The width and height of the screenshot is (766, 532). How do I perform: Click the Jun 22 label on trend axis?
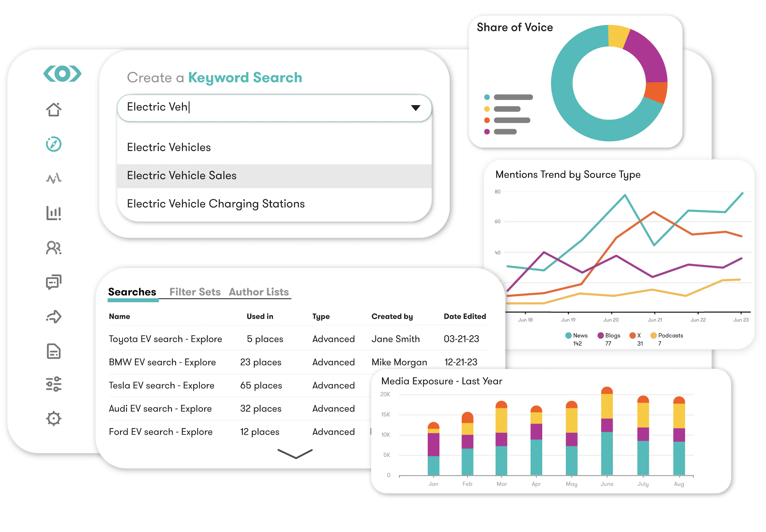(698, 320)
